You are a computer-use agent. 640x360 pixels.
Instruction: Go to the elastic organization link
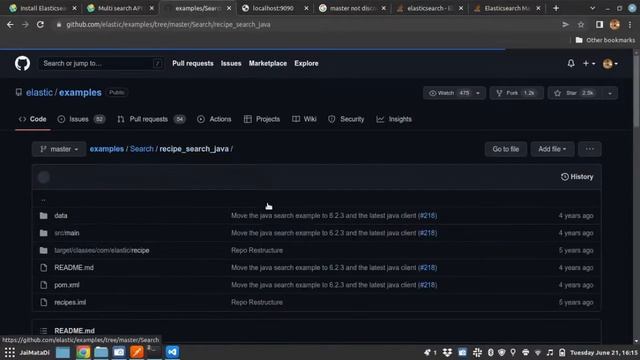pos(39,93)
